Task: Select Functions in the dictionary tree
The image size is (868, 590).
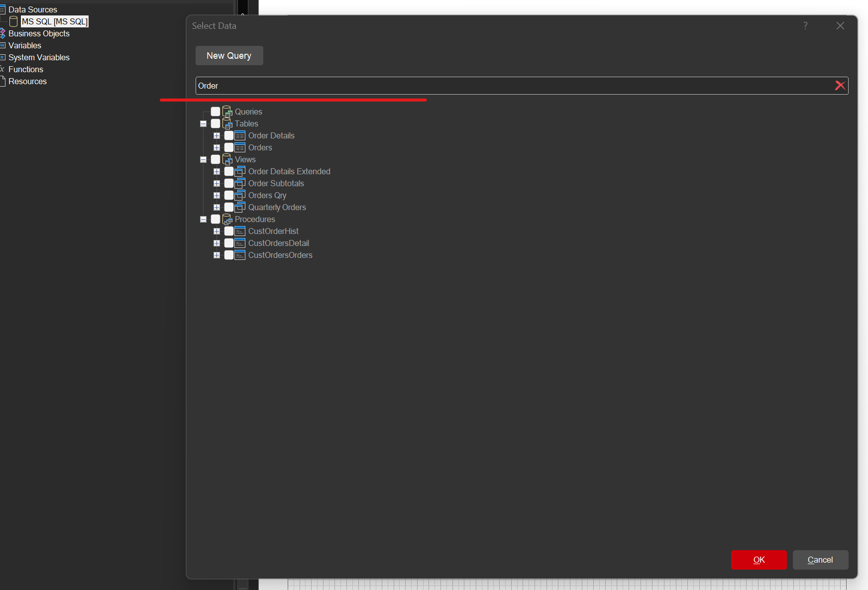Action: (x=26, y=69)
